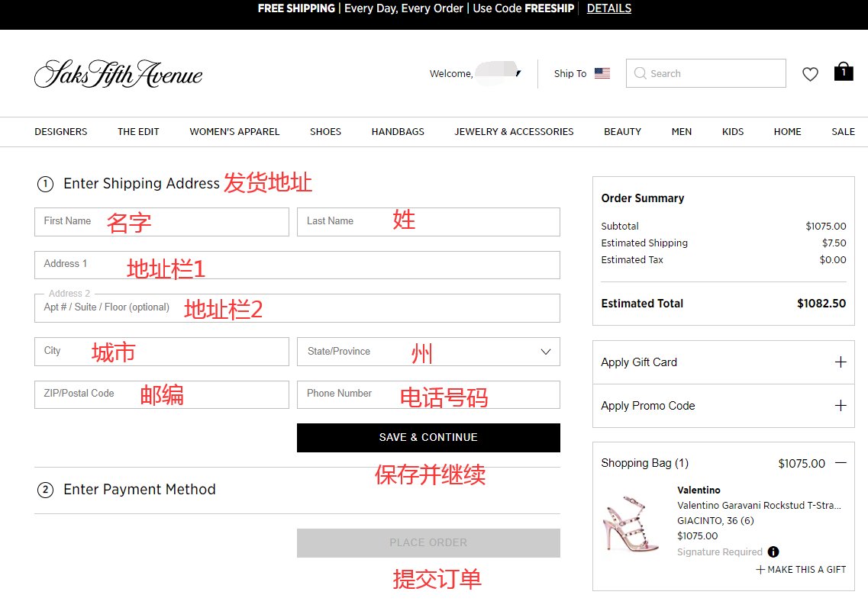Open the Valentino Garavani Rockstud product link
The width and height of the screenshot is (868, 611).
pyautogui.click(x=759, y=506)
